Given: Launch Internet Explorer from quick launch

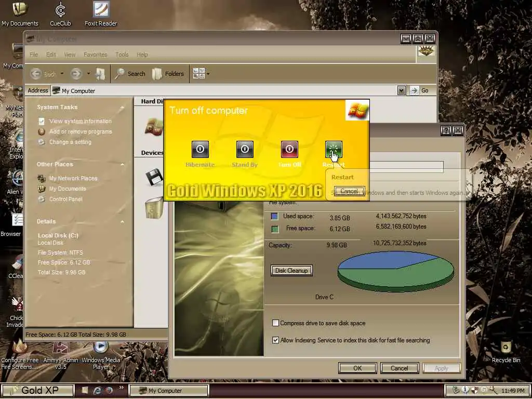Looking at the screenshot, I should coord(97,391).
